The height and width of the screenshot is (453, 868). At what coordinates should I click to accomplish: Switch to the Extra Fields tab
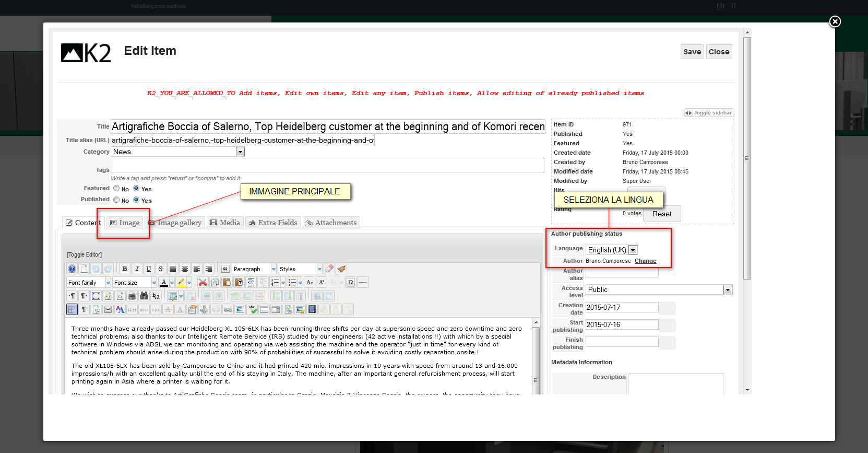pos(273,223)
